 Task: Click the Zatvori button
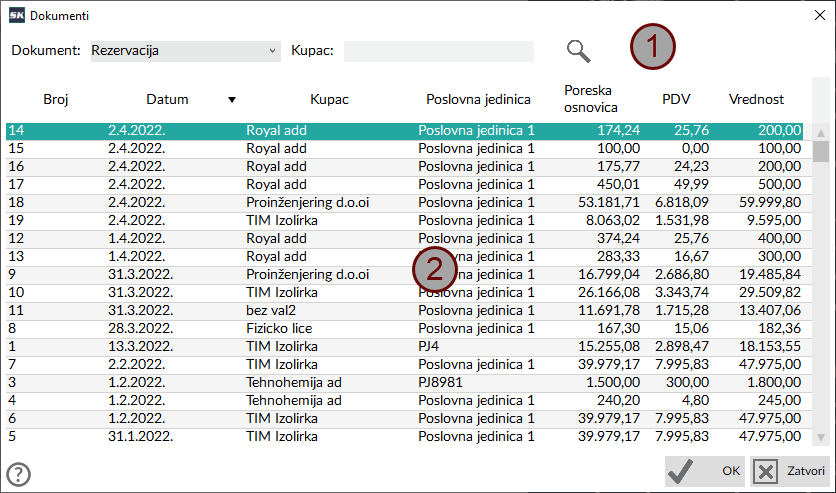(790, 471)
